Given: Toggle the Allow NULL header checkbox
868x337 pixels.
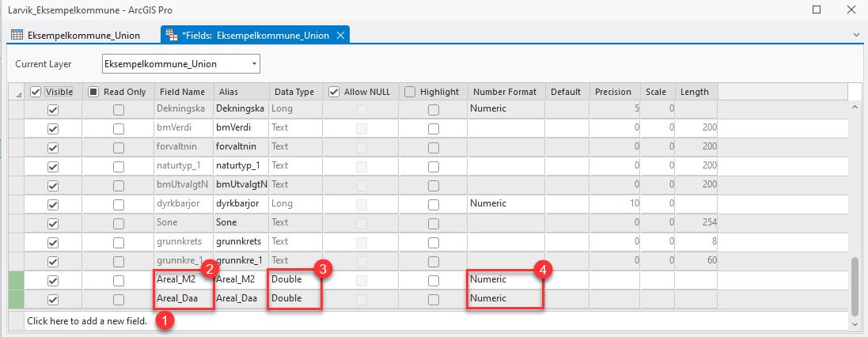Looking at the screenshot, I should pos(334,92).
